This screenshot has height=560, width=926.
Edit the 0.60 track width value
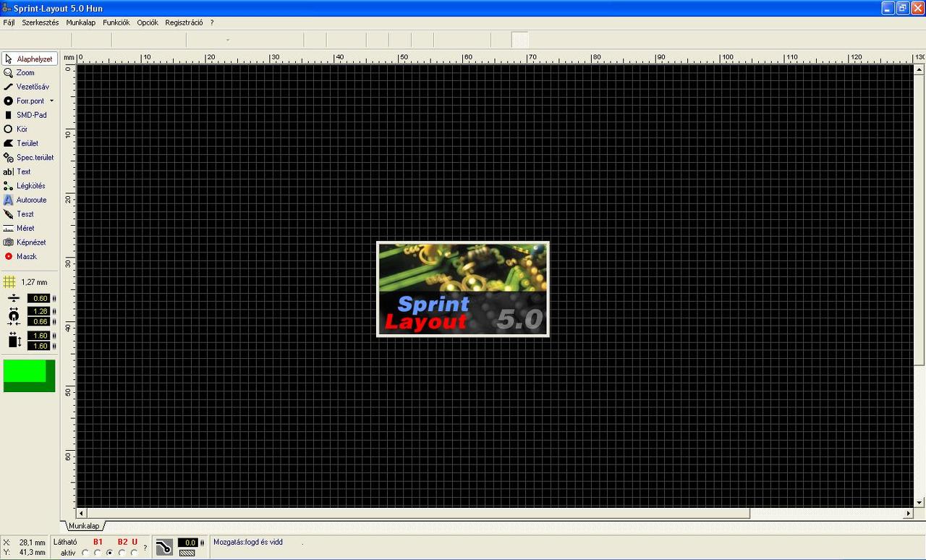[39, 298]
